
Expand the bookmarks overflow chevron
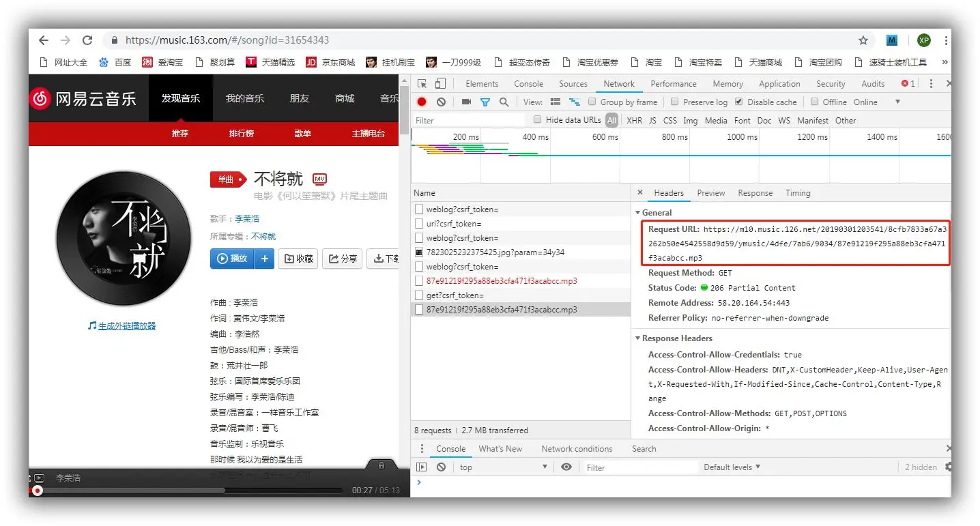[945, 62]
